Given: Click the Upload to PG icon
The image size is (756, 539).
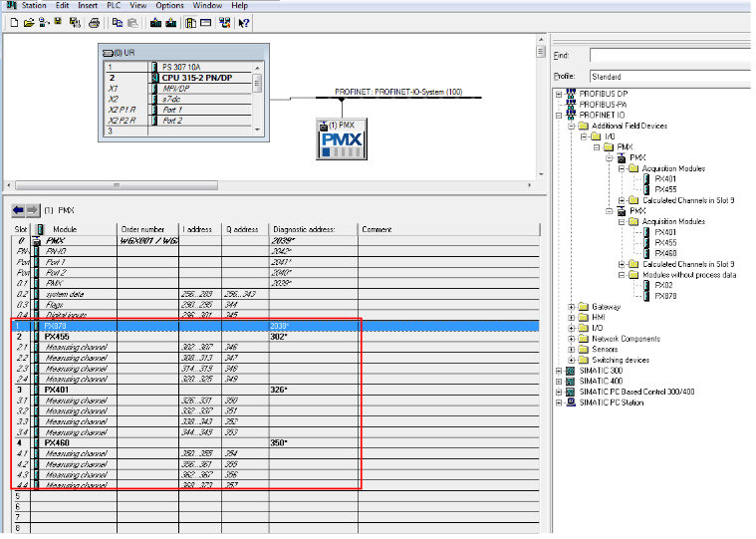Looking at the screenshot, I should pos(171,23).
